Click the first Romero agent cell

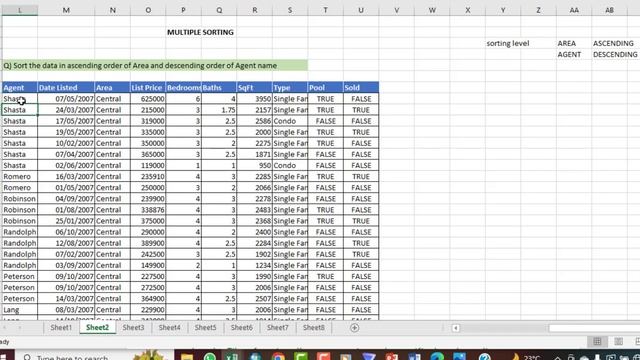pyautogui.click(x=20, y=176)
